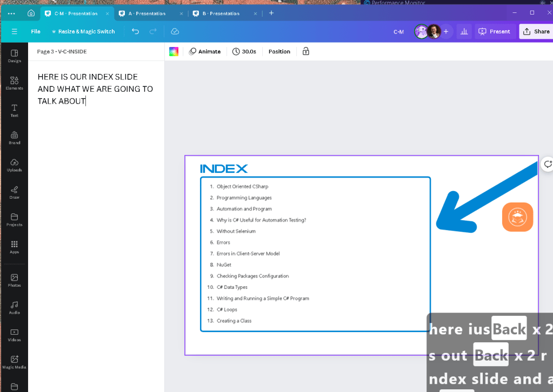Open the Uploads panel

pyautogui.click(x=15, y=165)
